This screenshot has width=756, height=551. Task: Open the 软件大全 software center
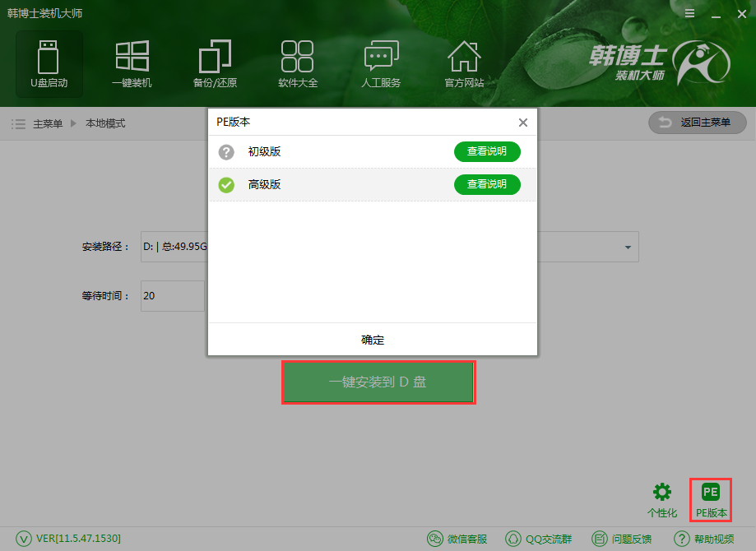298,63
